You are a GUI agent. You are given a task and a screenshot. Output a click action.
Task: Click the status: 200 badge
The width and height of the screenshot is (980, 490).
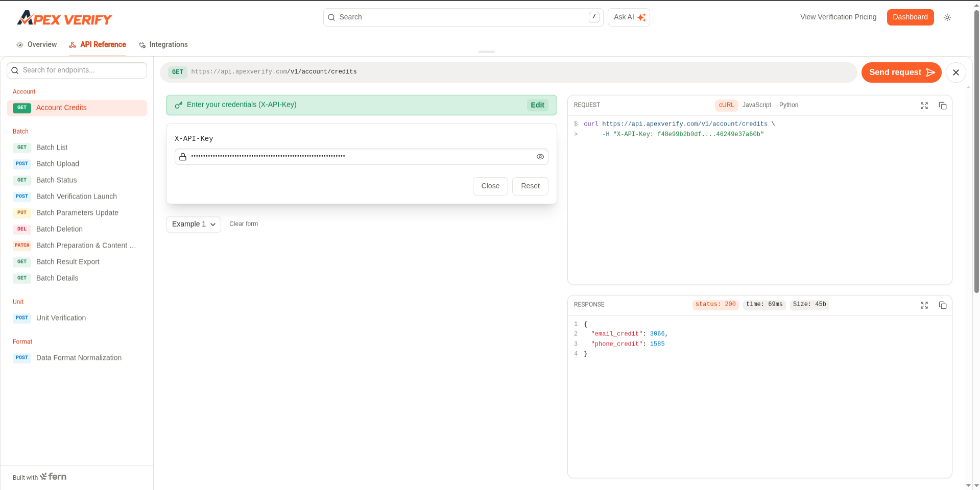[x=715, y=304]
